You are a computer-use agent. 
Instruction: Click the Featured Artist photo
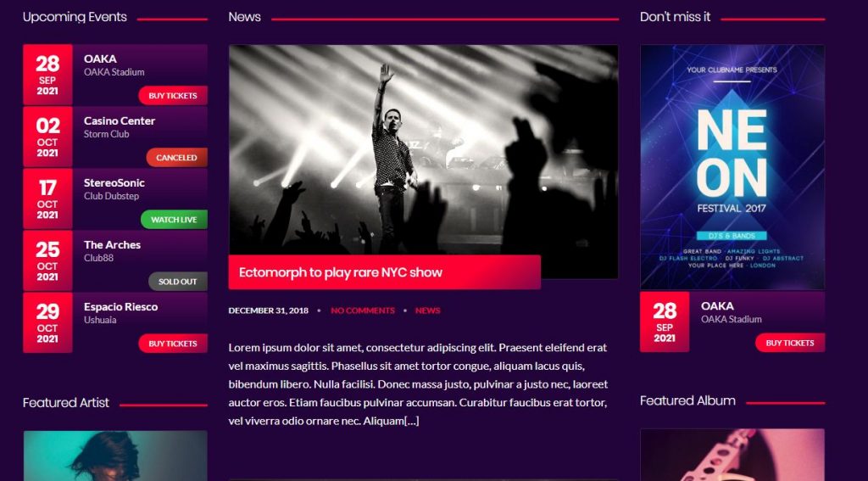pyautogui.click(x=115, y=456)
